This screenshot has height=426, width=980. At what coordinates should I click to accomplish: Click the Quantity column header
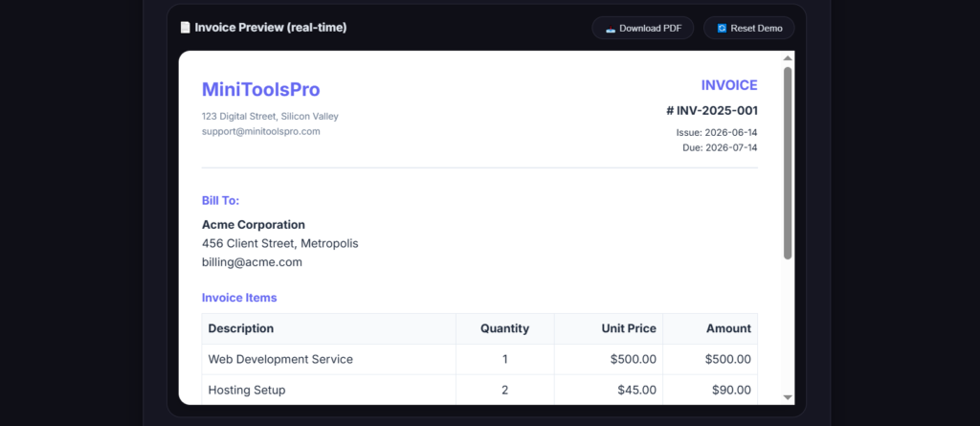(505, 328)
